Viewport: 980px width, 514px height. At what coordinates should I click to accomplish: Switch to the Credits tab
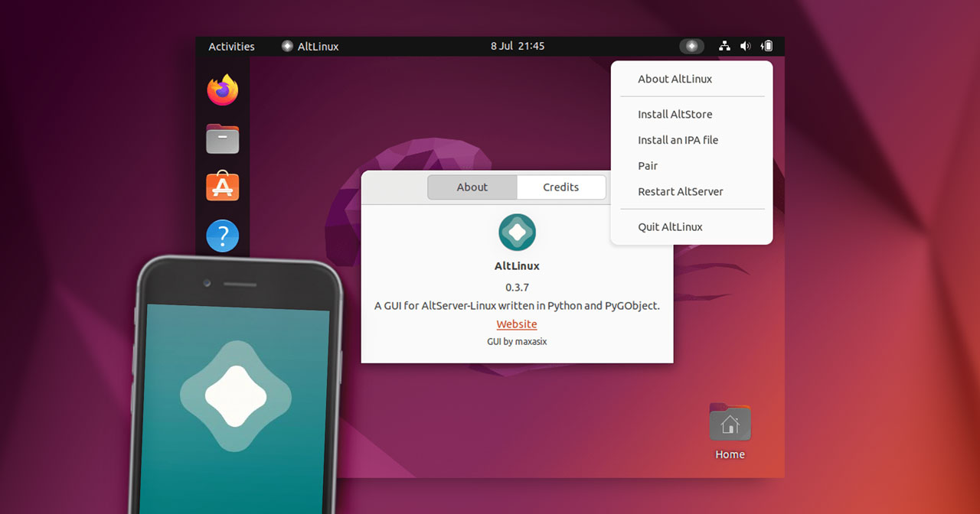(561, 187)
